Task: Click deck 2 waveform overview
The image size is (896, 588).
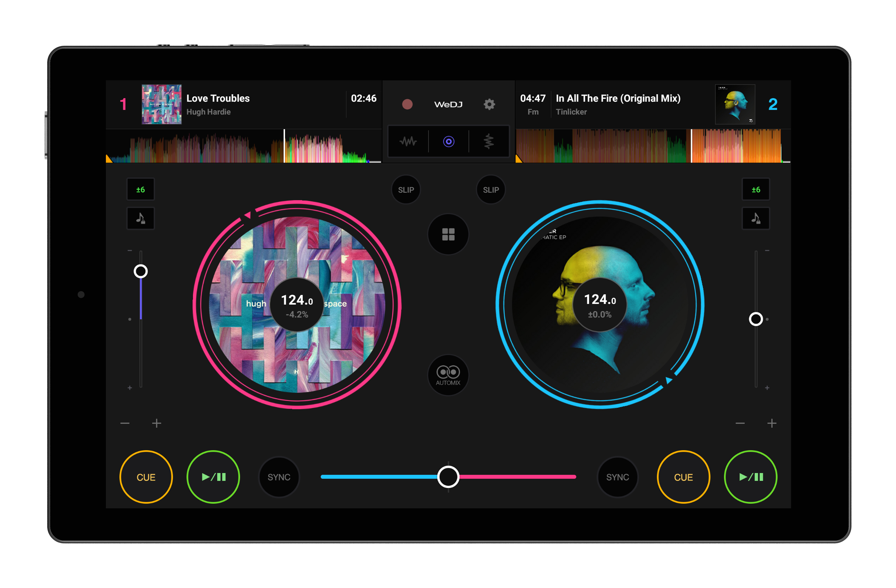Action: click(x=653, y=146)
